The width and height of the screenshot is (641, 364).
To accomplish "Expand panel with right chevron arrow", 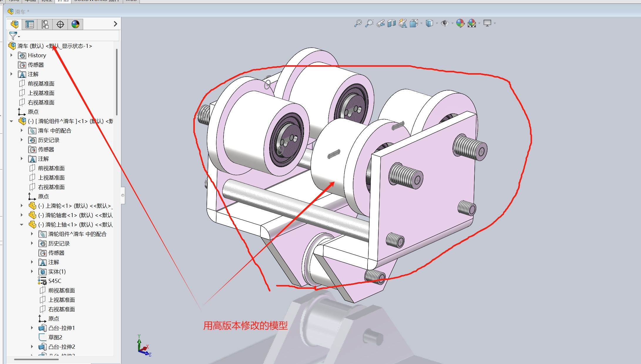I will click(x=115, y=24).
